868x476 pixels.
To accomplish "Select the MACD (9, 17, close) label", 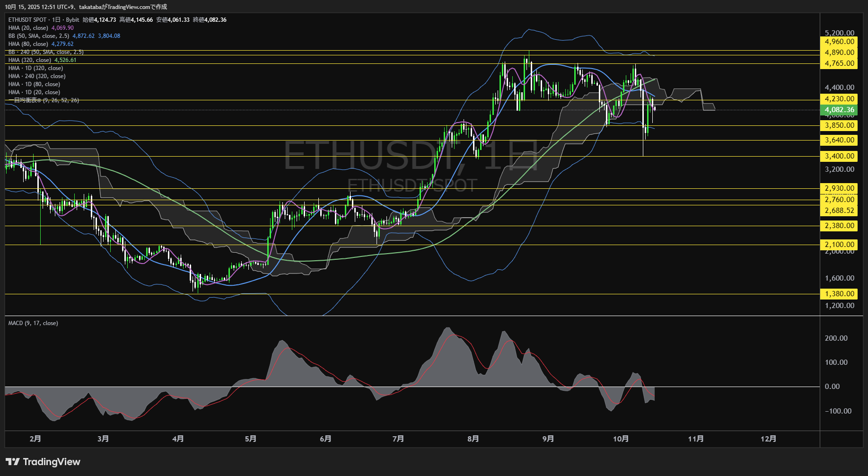I will pos(33,323).
